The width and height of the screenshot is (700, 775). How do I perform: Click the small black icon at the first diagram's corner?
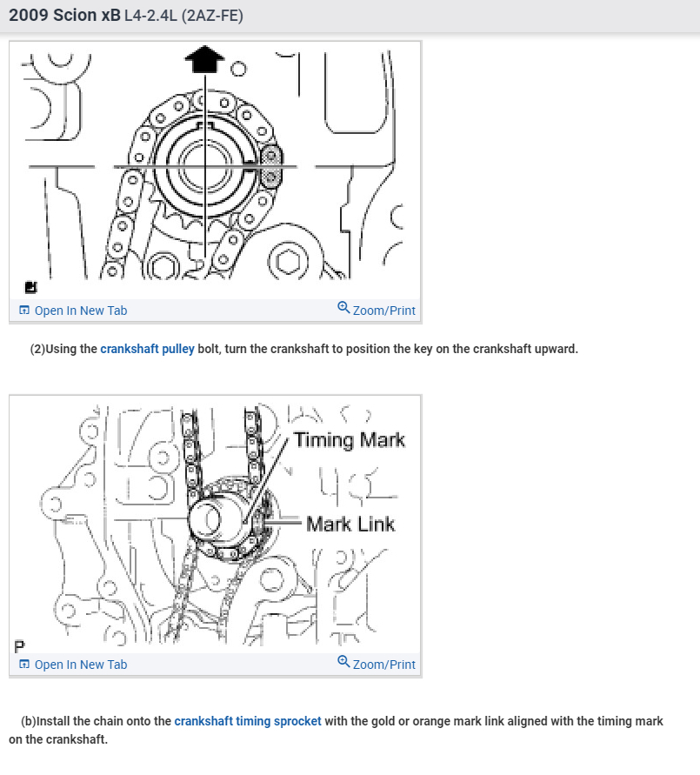coord(30,287)
